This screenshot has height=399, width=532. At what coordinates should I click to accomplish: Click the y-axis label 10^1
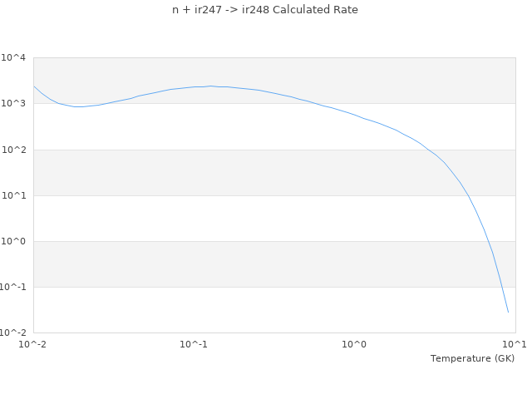pyautogui.click(x=14, y=195)
